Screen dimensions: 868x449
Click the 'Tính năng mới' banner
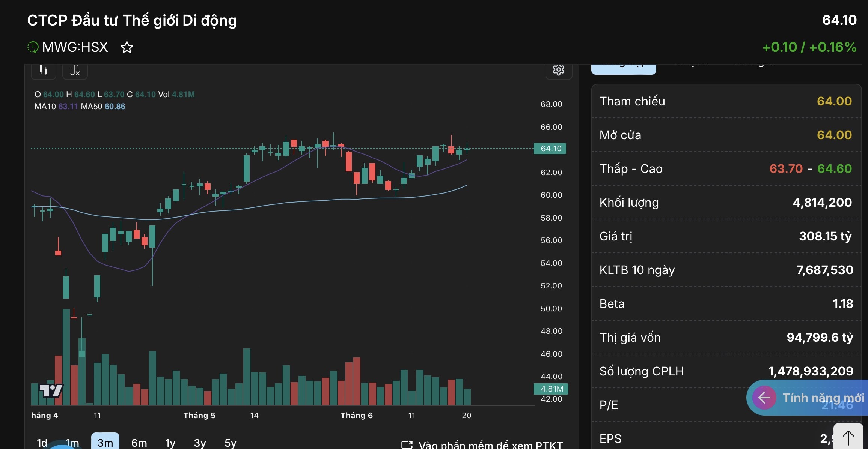(822, 398)
